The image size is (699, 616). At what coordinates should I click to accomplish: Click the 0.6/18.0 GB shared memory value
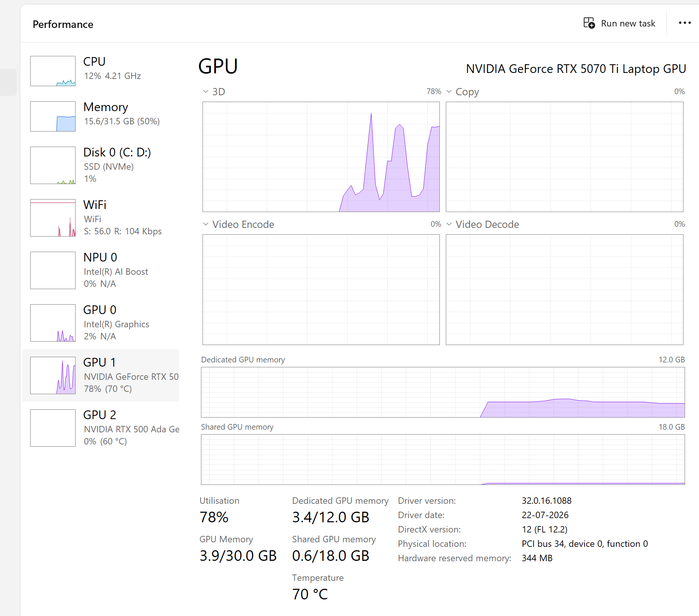[x=331, y=556]
